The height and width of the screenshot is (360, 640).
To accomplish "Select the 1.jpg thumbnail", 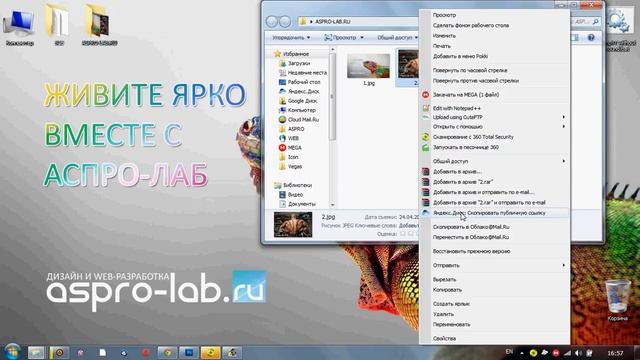I will pyautogui.click(x=368, y=66).
